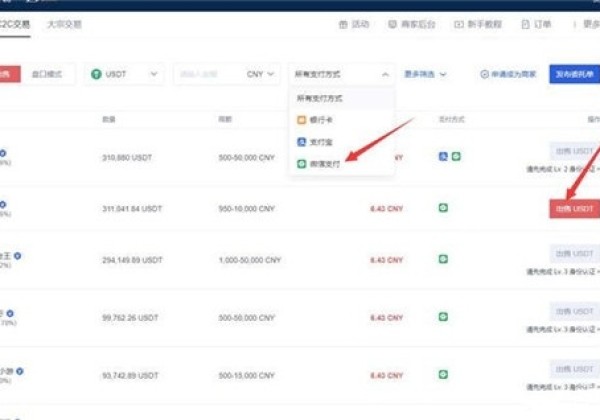Click verified badge in 99,762.26 USDT row
Image resolution: width=600 pixels, height=420 pixels.
point(10,314)
